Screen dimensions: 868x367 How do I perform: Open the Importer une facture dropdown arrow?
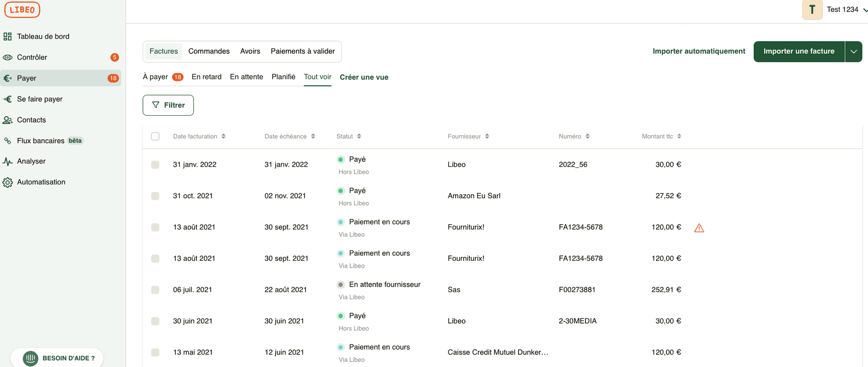854,52
